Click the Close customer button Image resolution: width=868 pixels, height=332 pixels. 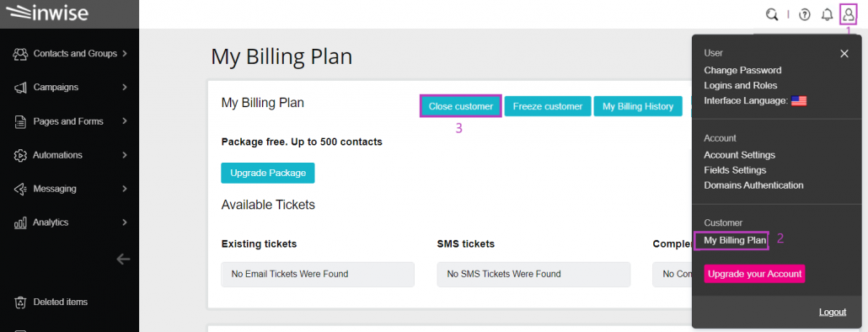461,106
